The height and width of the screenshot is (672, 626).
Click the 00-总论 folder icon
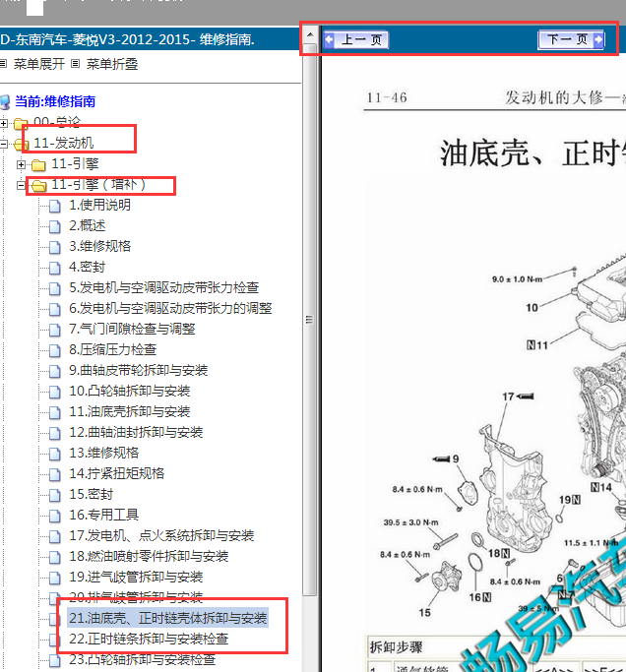coord(21,124)
